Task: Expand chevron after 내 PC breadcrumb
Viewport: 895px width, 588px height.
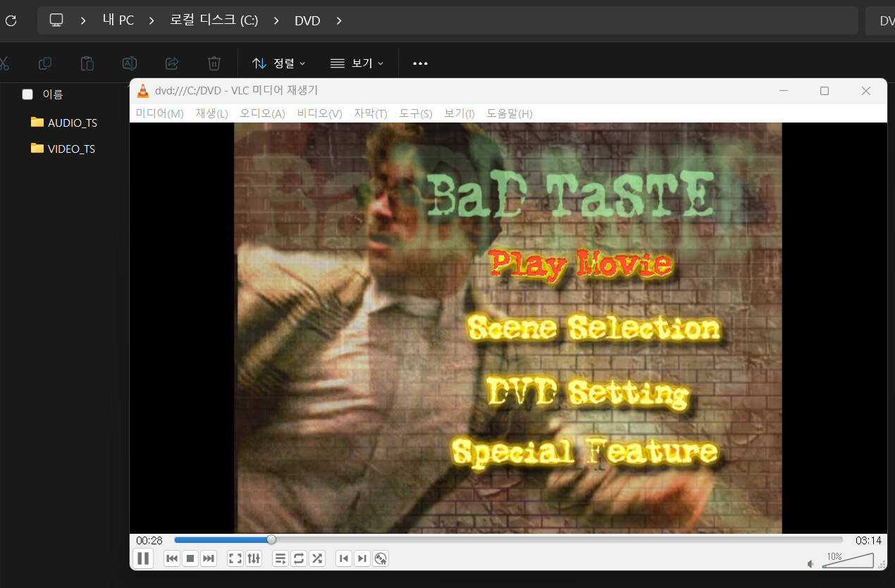Action: 152,20
